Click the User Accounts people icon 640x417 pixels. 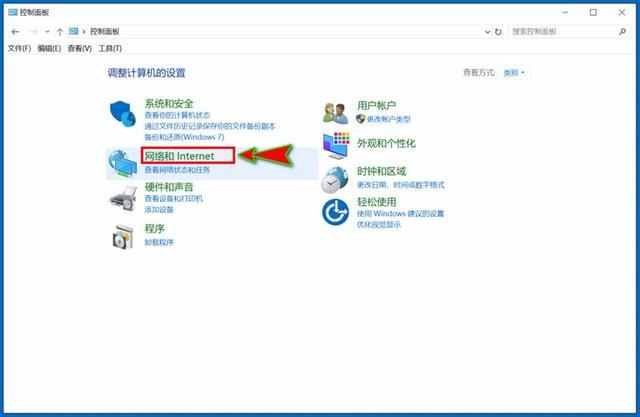336,112
